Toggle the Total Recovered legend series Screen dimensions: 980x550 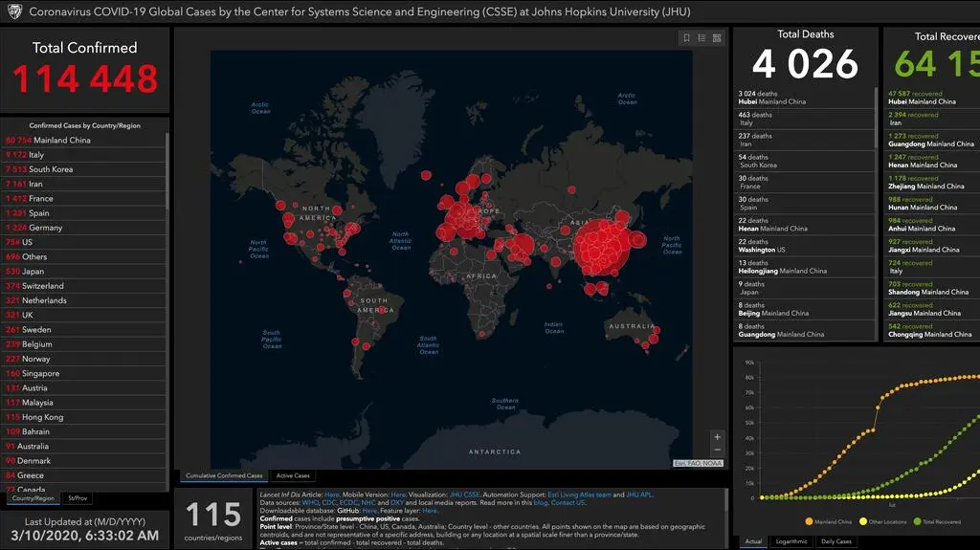click(938, 521)
